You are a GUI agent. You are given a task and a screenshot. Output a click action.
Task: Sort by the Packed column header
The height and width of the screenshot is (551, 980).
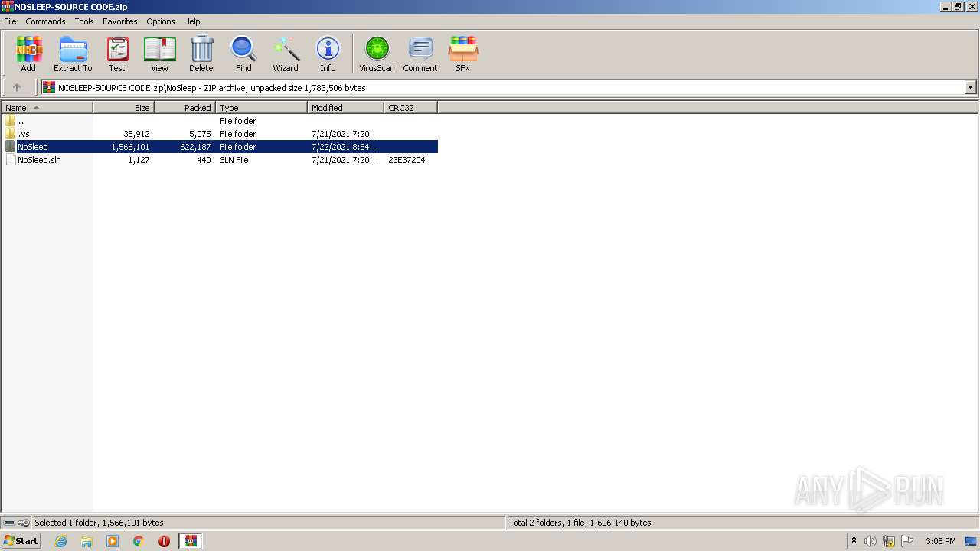point(185,108)
